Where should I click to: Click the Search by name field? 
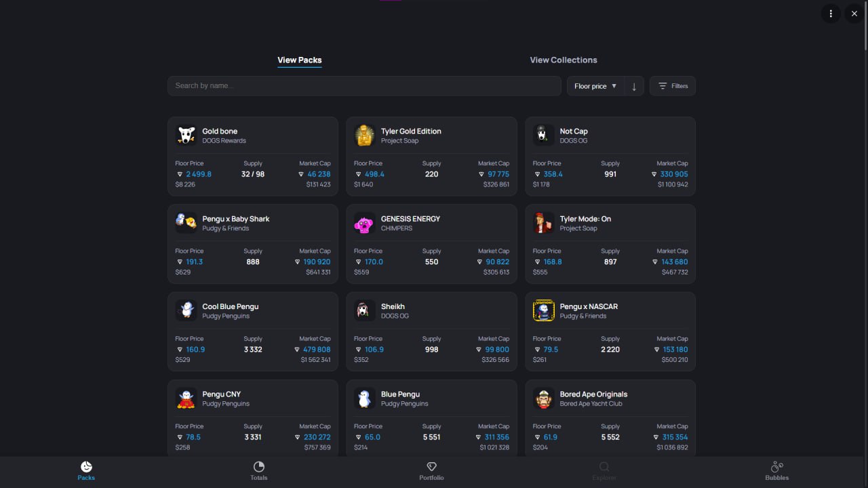coord(364,86)
